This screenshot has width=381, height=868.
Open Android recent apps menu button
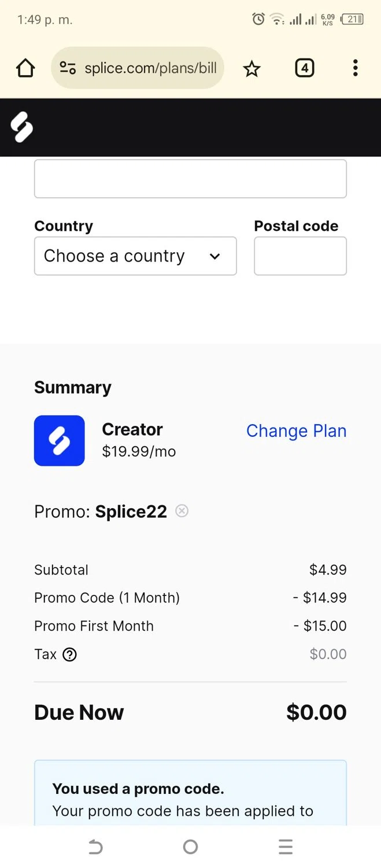pos(286,847)
